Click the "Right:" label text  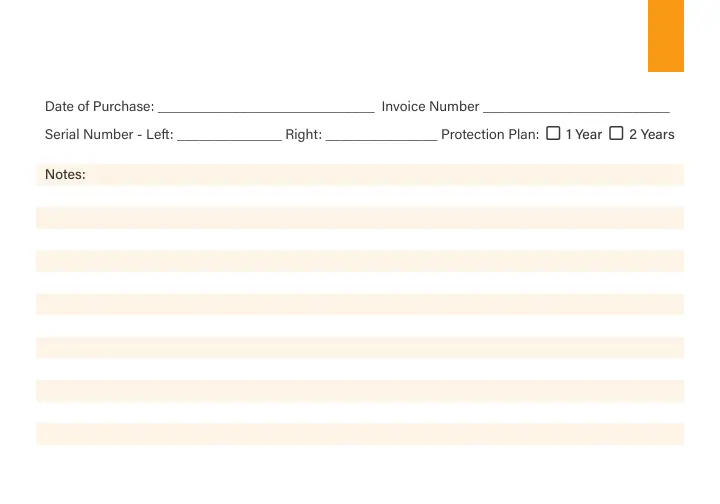(303, 134)
